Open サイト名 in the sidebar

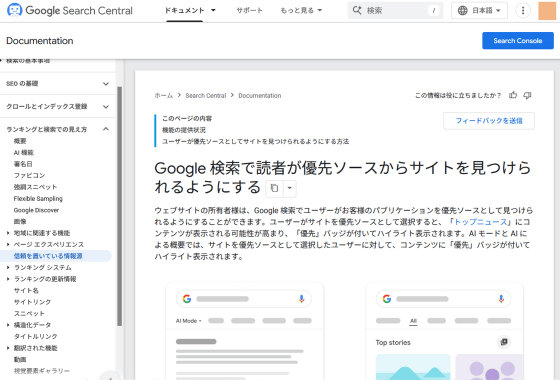tap(26, 290)
